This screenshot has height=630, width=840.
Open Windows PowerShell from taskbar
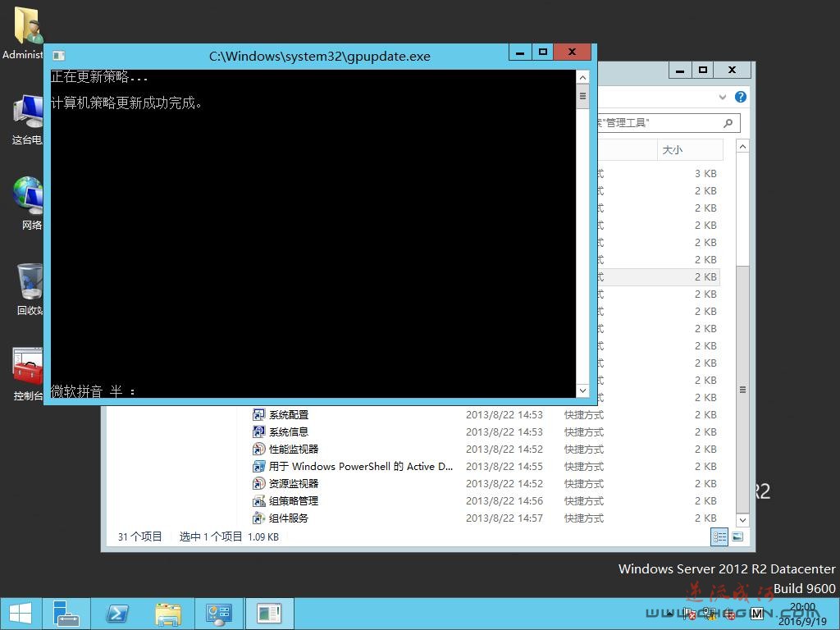pos(116,614)
